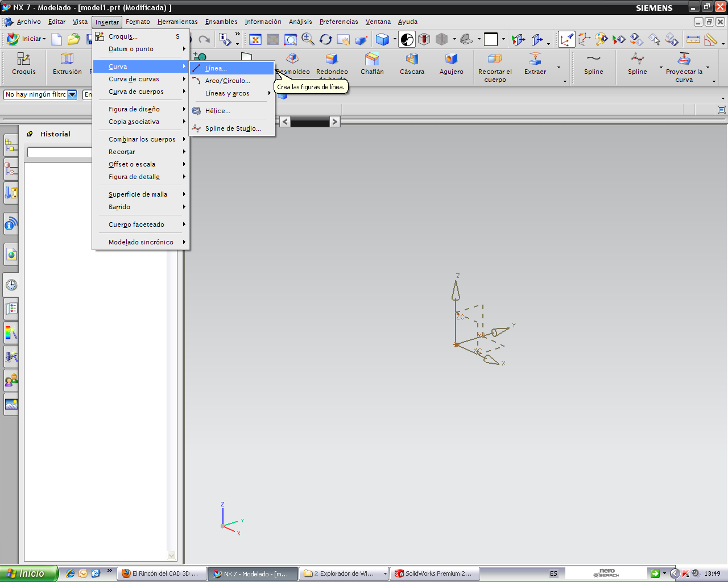Expand the Líneas y arcos submenu
Screen dimensions: 728x582
point(232,93)
